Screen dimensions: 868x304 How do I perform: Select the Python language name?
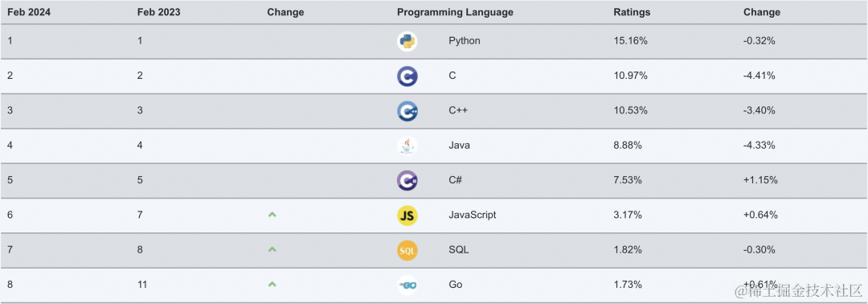click(465, 41)
